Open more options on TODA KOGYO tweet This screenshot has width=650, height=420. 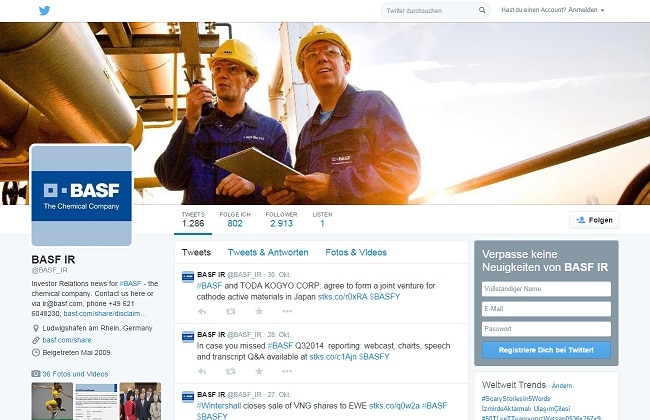[x=287, y=311]
